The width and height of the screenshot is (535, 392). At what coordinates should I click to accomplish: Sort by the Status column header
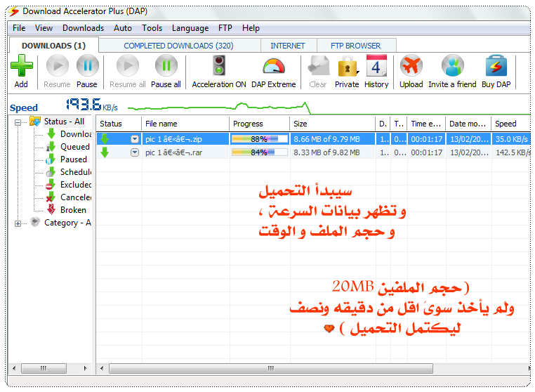click(x=119, y=124)
